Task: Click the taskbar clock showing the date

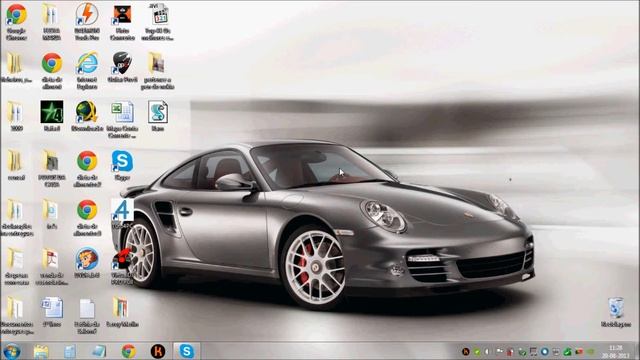Action: point(616,351)
